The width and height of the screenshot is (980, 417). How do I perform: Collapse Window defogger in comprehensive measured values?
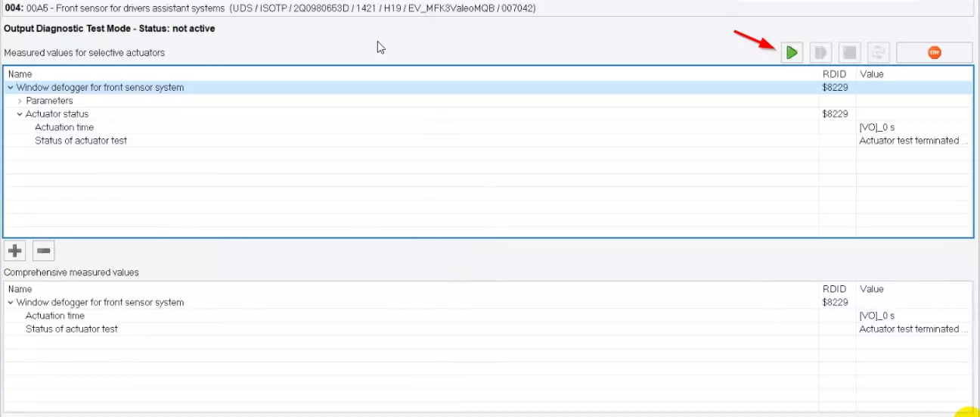(11, 303)
